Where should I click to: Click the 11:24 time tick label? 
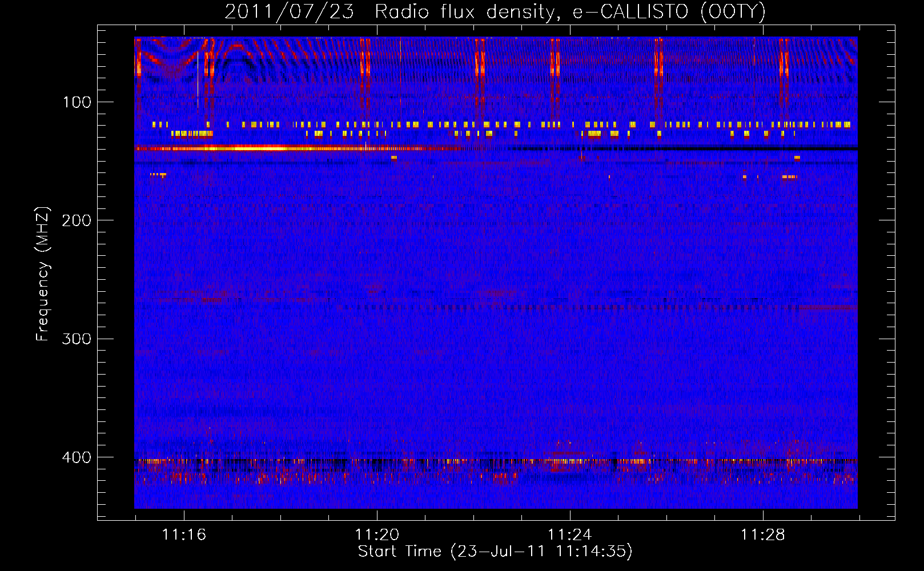[570, 534]
